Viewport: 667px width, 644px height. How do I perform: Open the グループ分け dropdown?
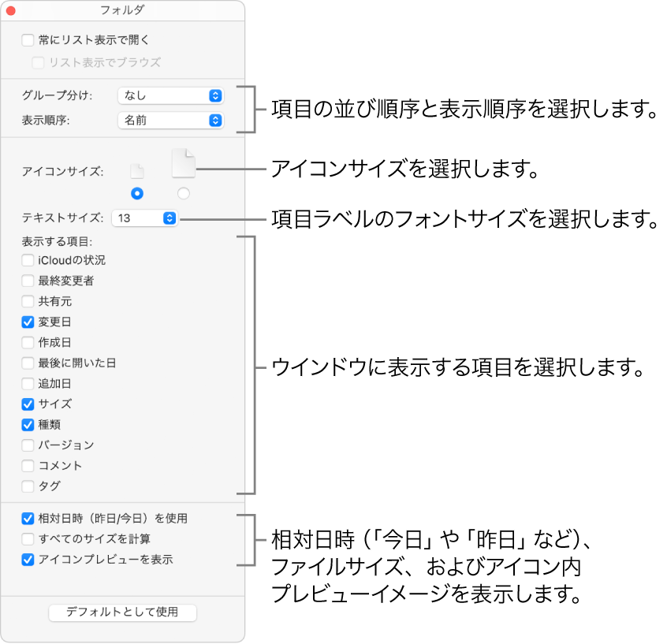click(170, 95)
